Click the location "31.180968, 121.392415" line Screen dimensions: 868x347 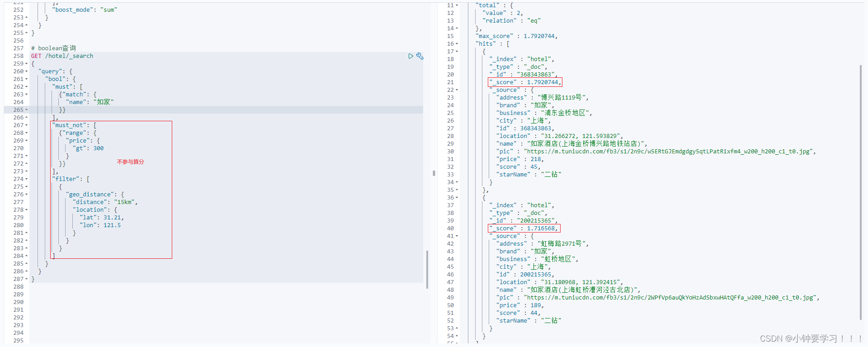tap(559, 282)
